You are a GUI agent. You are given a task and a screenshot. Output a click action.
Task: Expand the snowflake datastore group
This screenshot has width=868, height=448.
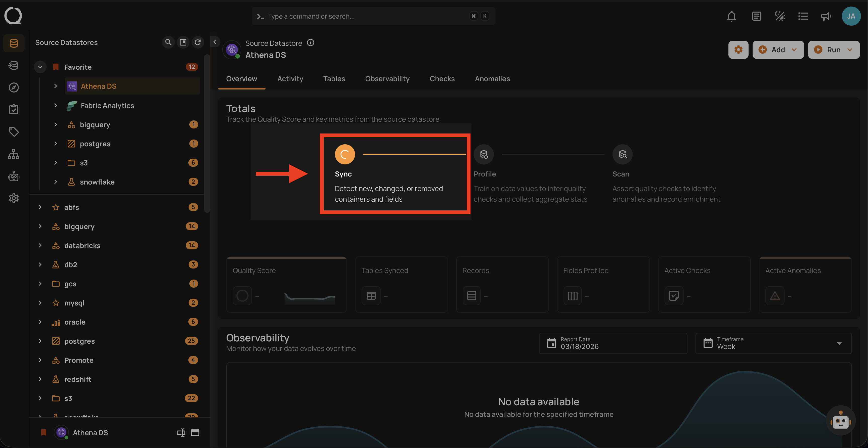point(56,182)
